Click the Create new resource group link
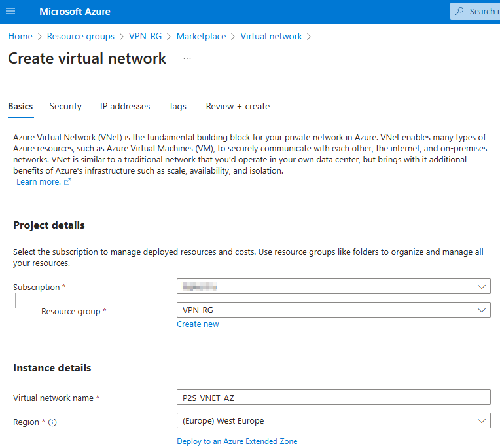This screenshot has width=500, height=448. [x=198, y=324]
